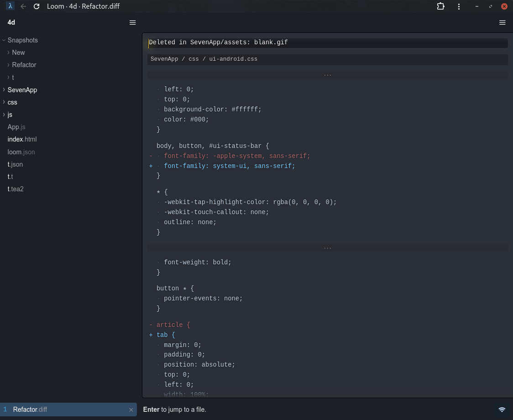Click the 'background-color: #ffffff;' line
The image size is (513, 420).
click(x=212, y=110)
